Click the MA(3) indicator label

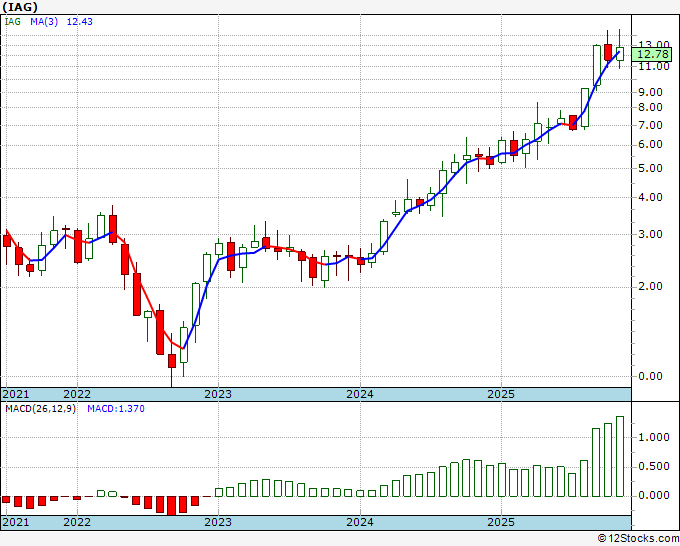44,22
